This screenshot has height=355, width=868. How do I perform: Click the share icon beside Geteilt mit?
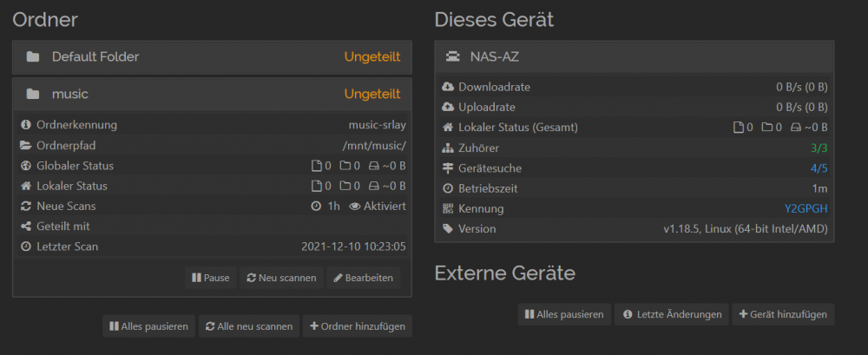point(25,227)
